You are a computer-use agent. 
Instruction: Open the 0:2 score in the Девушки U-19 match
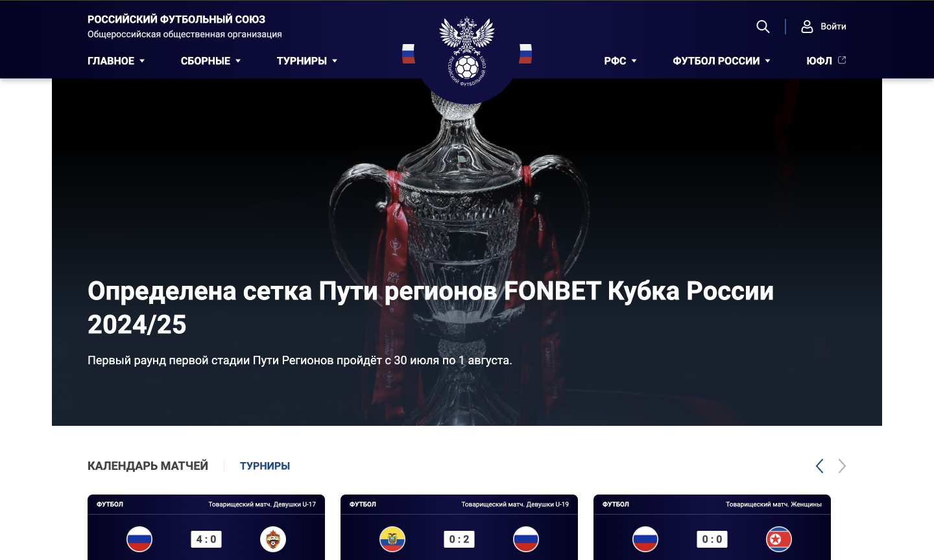(459, 539)
